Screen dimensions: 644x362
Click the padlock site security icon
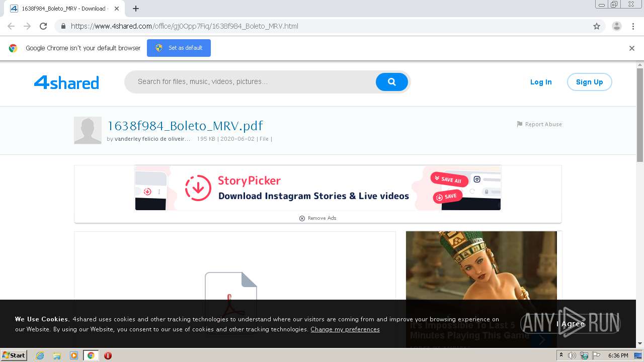point(63,26)
